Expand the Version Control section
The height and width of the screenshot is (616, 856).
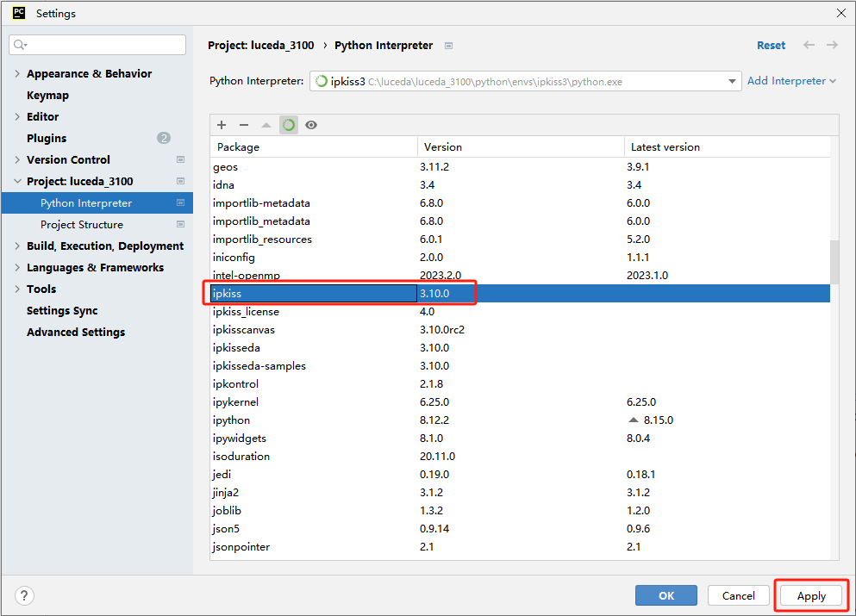click(17, 159)
